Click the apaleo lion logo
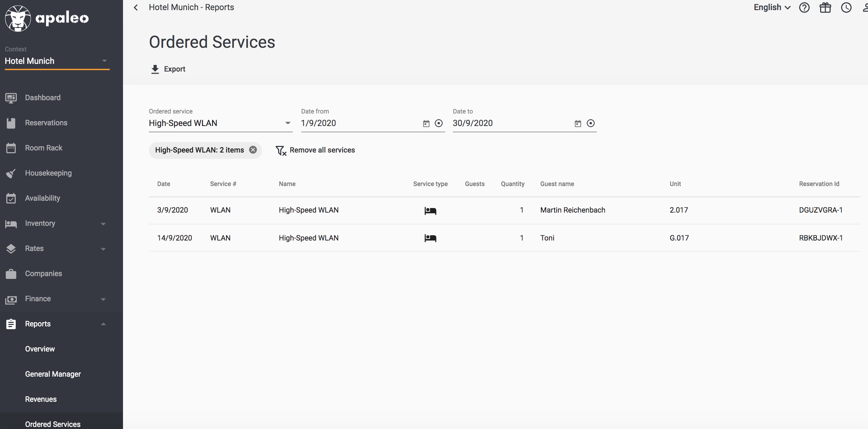 (18, 19)
